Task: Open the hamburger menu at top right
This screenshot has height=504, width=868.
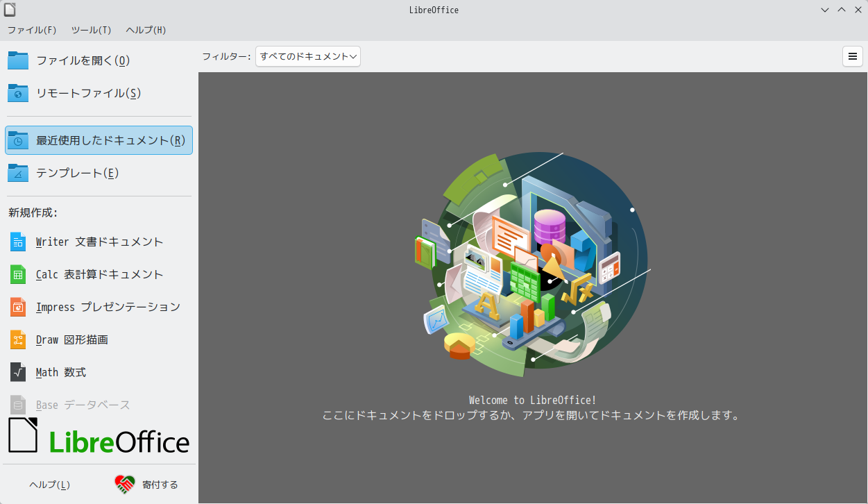Action: [x=853, y=56]
